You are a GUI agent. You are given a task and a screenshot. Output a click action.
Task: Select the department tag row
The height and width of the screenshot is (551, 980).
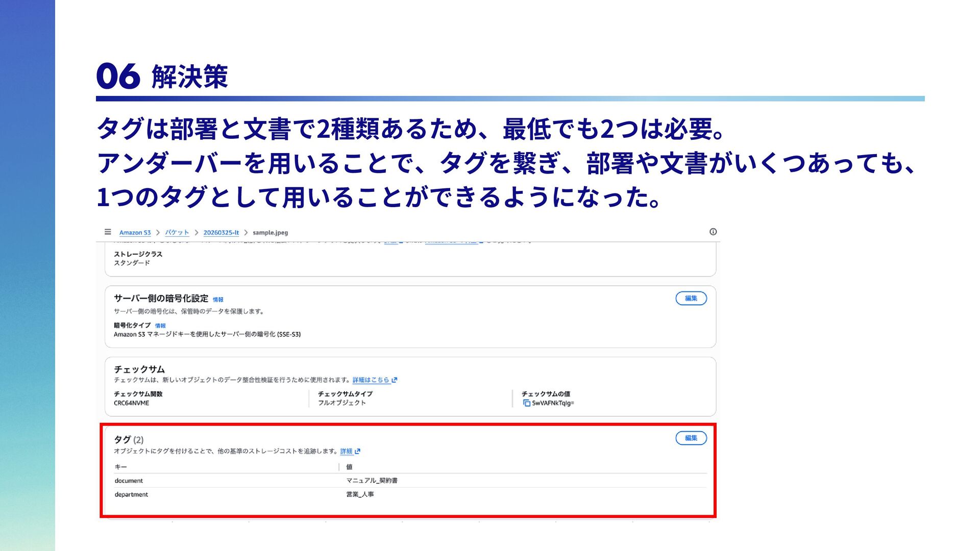click(x=131, y=494)
